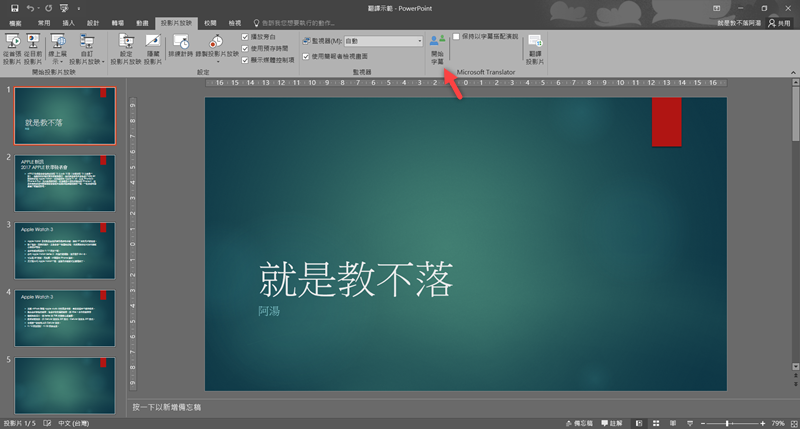This screenshot has width=800, height=429.
Task: Toggle Use Presenter View (使用簡報者檢視畫面) checkbox
Action: pyautogui.click(x=306, y=57)
